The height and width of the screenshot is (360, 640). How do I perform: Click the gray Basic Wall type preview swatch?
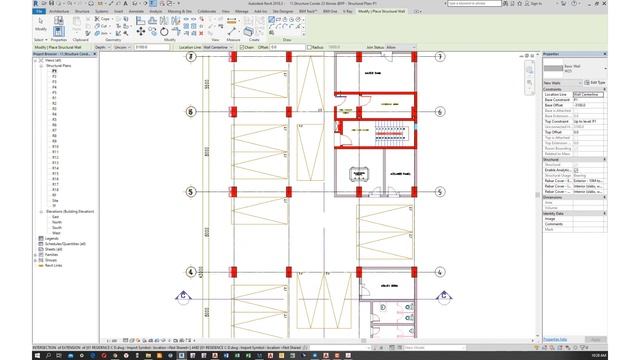[553, 69]
